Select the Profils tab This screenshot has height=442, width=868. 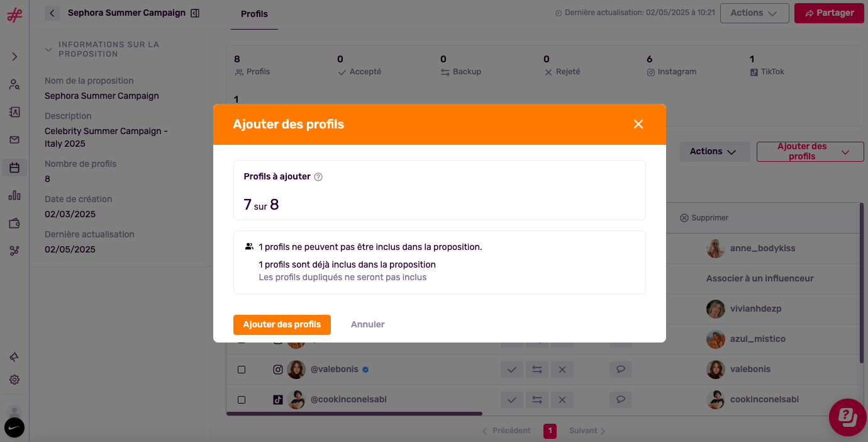pyautogui.click(x=254, y=14)
